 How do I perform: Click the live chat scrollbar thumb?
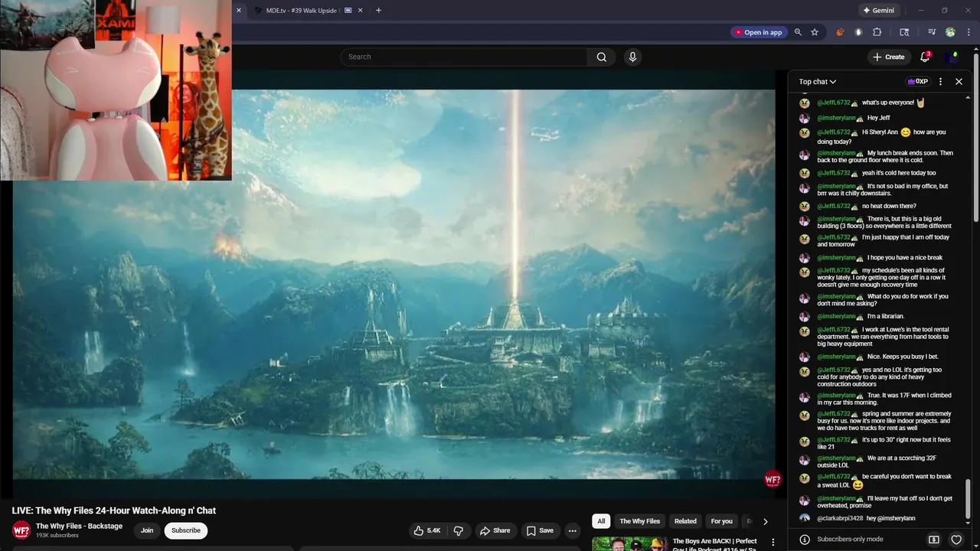click(968, 498)
